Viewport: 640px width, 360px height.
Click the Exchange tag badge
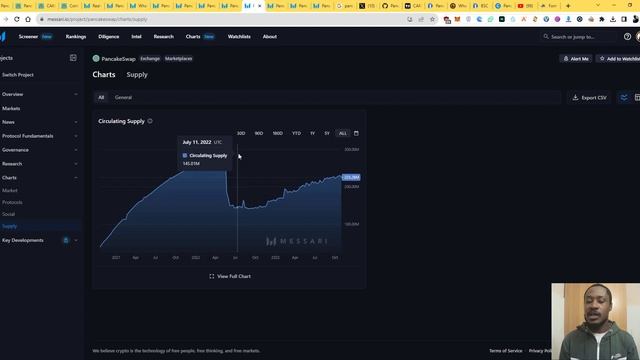point(150,59)
